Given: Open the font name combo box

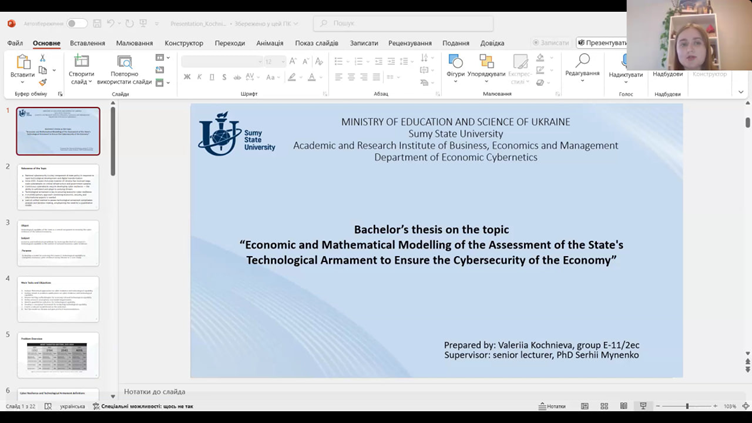Looking at the screenshot, I should point(222,61).
